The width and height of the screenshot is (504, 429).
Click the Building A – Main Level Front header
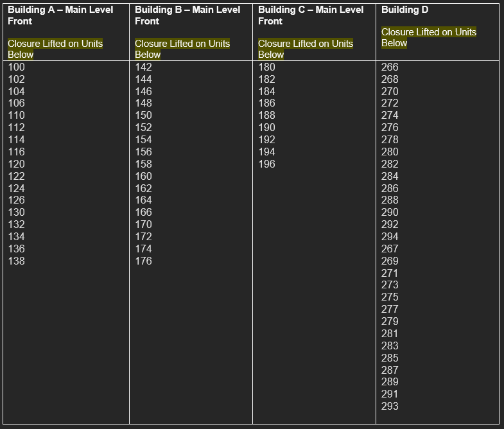pos(60,15)
